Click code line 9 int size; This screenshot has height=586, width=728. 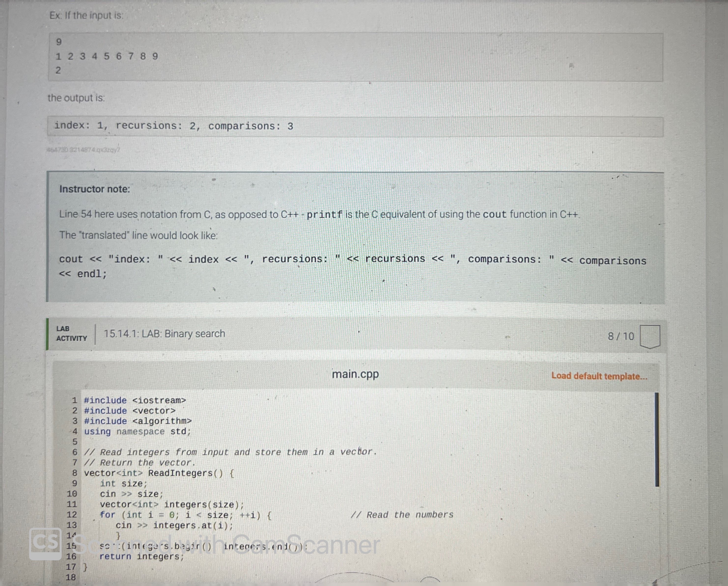[124, 483]
